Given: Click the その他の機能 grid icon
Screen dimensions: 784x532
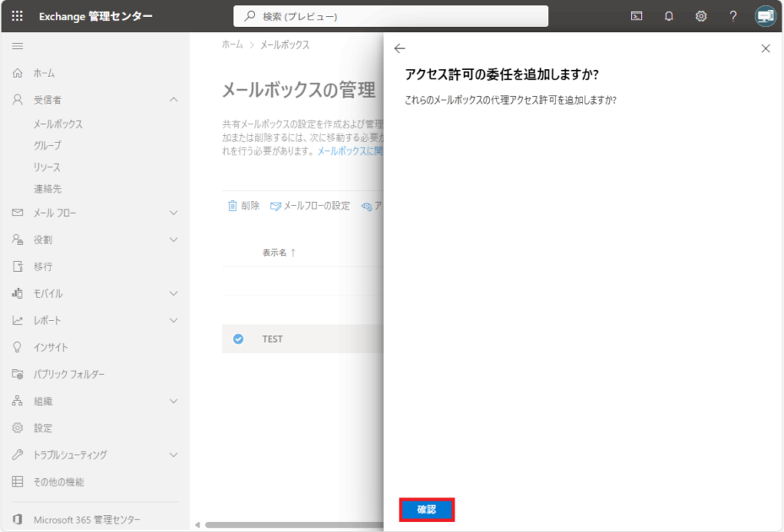Looking at the screenshot, I should (18, 481).
